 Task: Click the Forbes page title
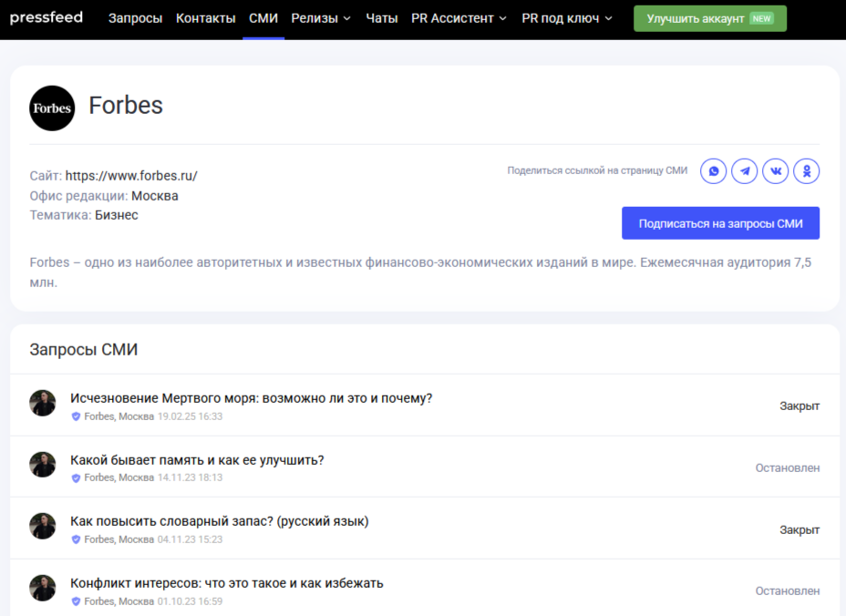126,105
